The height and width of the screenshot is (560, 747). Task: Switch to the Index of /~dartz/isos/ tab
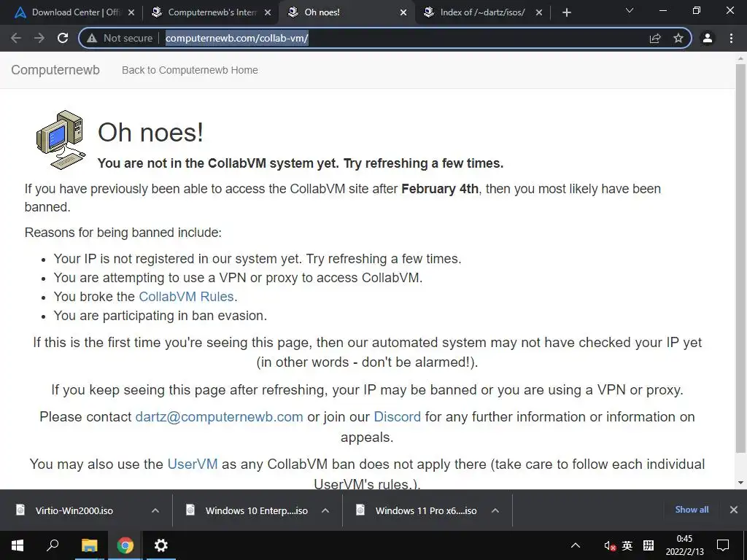point(482,12)
